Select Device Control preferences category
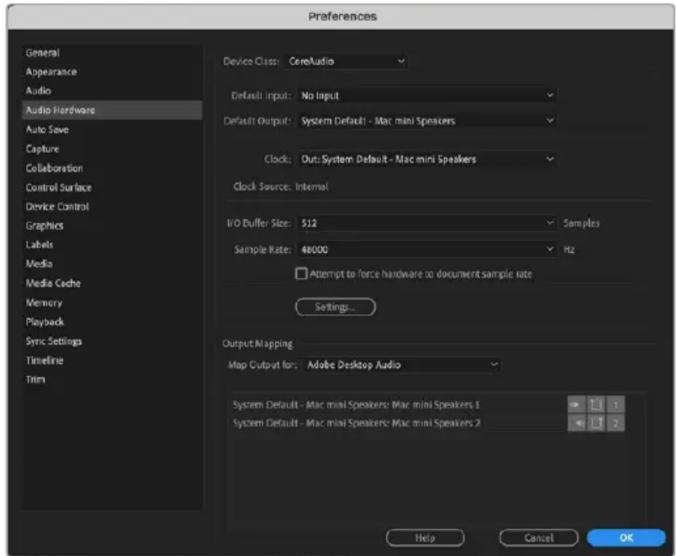This screenshot has width=676, height=556. point(112,206)
